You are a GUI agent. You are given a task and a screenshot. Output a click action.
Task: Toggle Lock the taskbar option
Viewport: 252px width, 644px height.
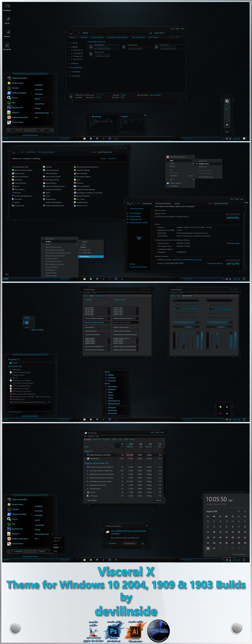click(60, 273)
